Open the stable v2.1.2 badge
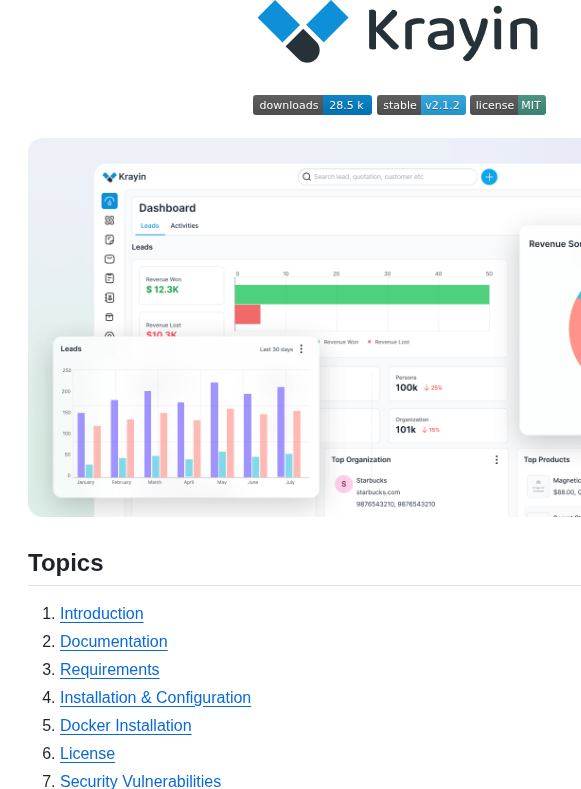This screenshot has width=581, height=789. [421, 105]
